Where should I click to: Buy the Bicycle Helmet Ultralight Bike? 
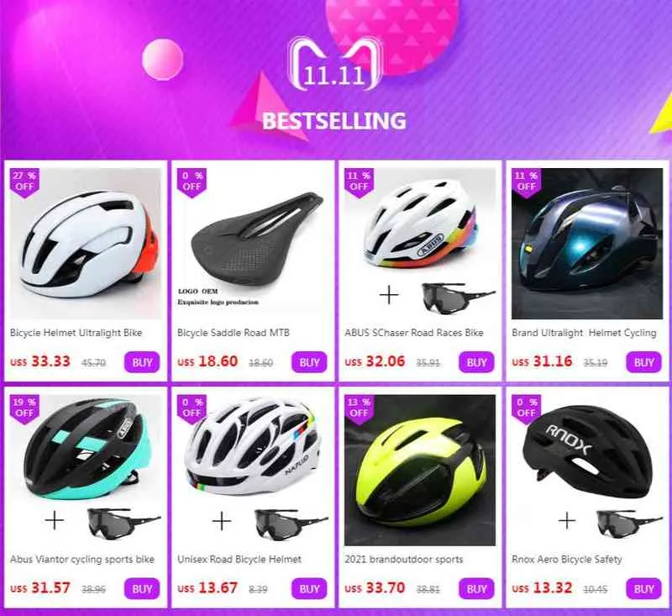[142, 362]
